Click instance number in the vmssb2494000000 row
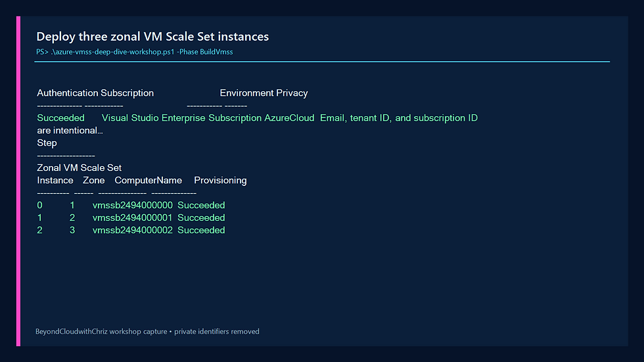This screenshot has height=362, width=644. (x=40, y=205)
